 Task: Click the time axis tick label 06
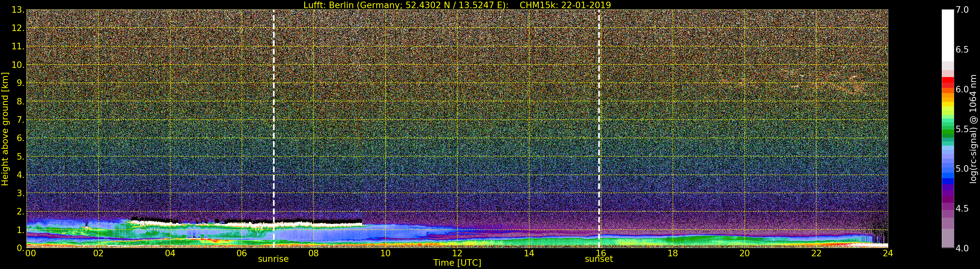coord(242,253)
